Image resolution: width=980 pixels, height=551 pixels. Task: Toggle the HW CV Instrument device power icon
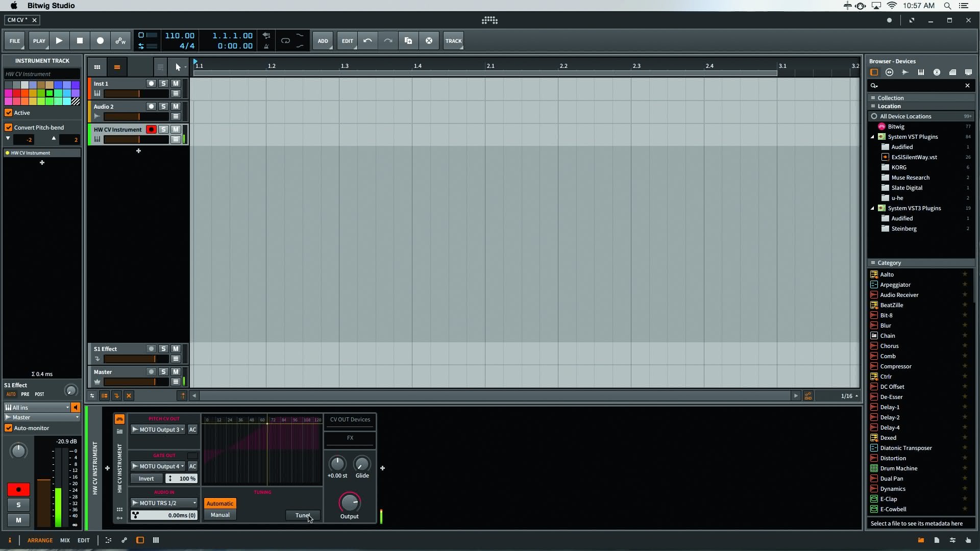tap(119, 419)
